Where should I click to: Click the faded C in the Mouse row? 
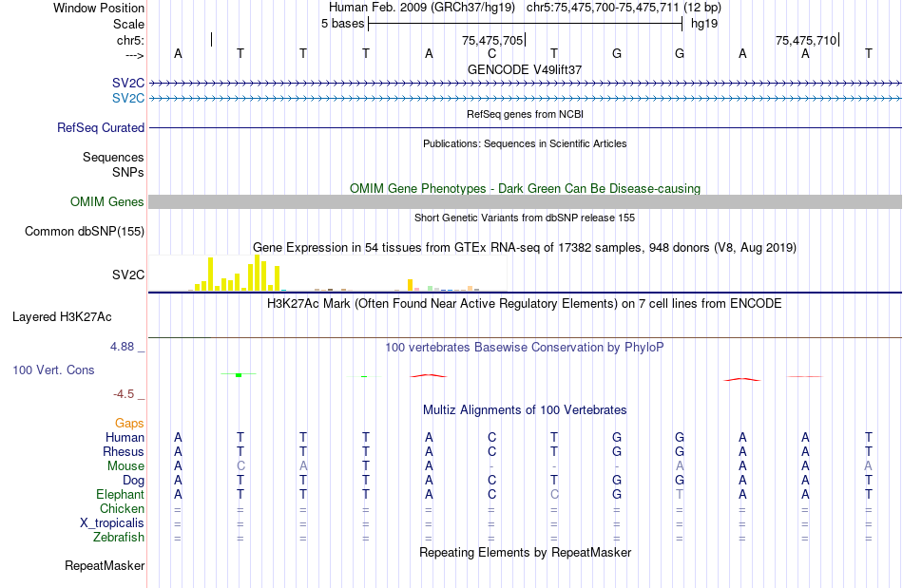(240, 465)
